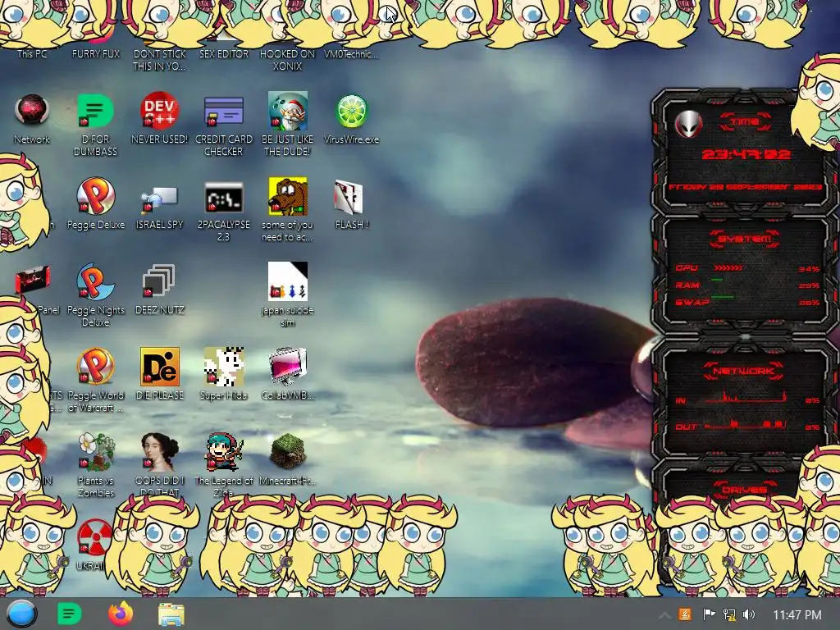Open Minecraft4Fr... grass block icon
The height and width of the screenshot is (630, 840).
click(x=288, y=452)
